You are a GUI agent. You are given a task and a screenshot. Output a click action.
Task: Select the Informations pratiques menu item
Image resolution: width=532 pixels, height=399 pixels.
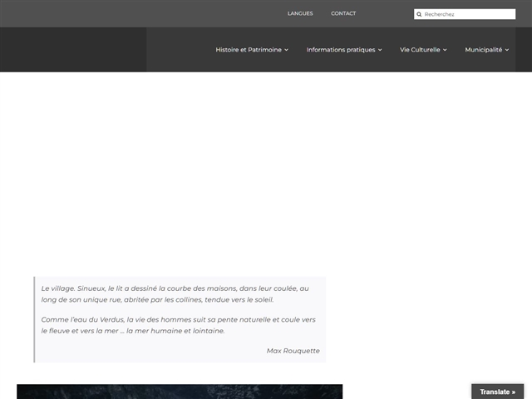click(x=340, y=50)
